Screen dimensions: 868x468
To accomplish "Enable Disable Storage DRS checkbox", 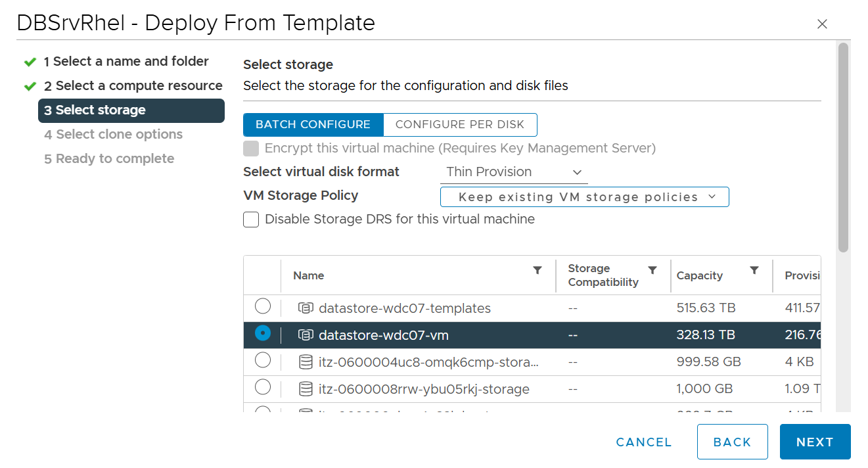I will coord(251,220).
